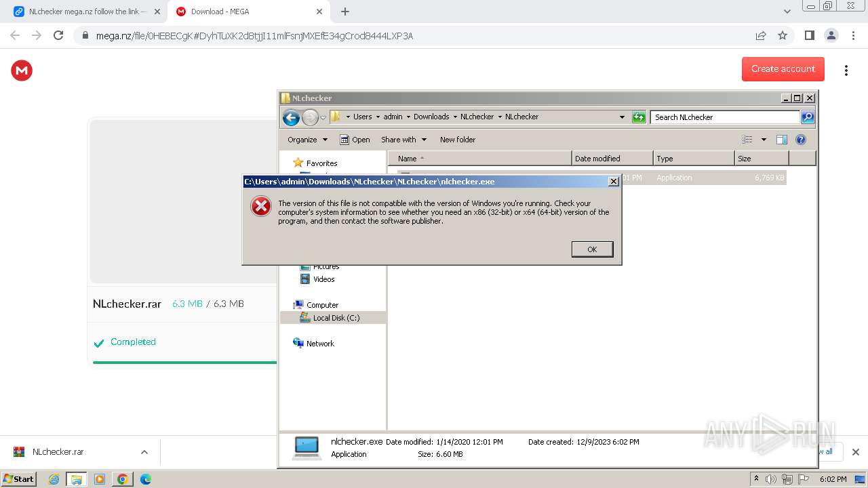This screenshot has height=488, width=868.
Task: Open a new Chrome tab
Action: point(344,12)
